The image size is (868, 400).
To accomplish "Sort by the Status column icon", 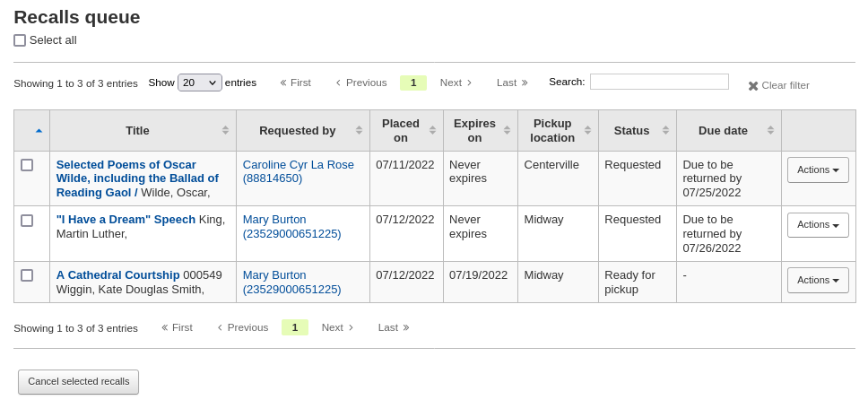I will click(665, 130).
